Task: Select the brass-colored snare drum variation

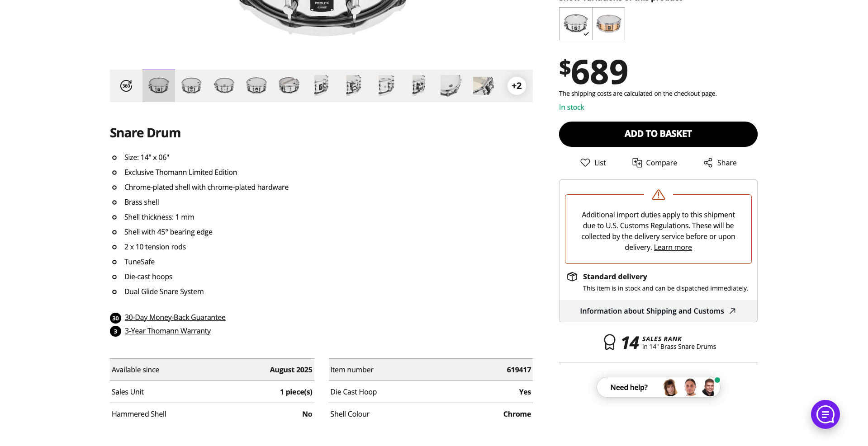Action: [x=608, y=23]
